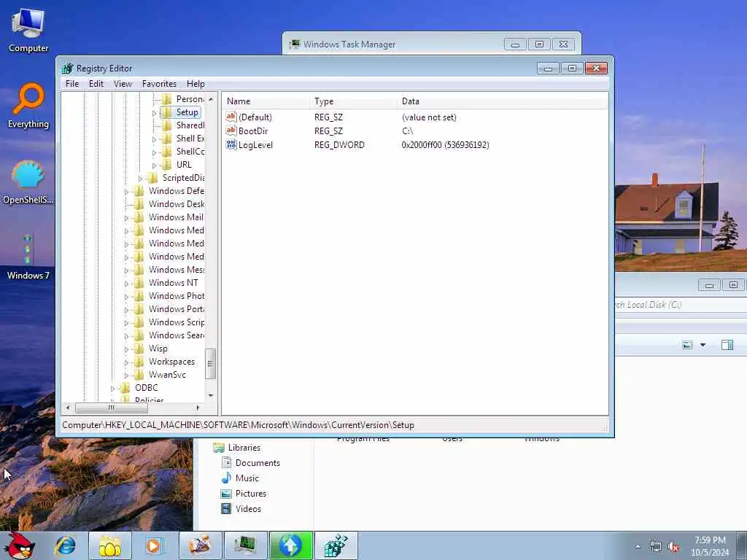This screenshot has height=560, width=747.
Task: Click the tree horizontal scrollbar thumb
Action: (x=111, y=408)
